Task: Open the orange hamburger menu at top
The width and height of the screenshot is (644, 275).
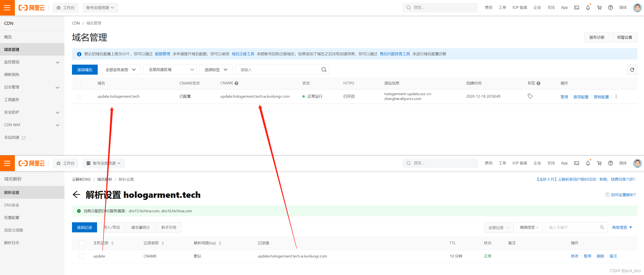Action: coord(7,8)
